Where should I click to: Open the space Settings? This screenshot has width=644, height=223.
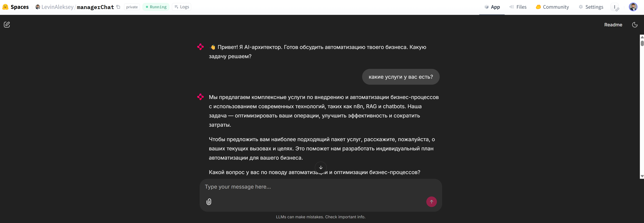pyautogui.click(x=591, y=7)
